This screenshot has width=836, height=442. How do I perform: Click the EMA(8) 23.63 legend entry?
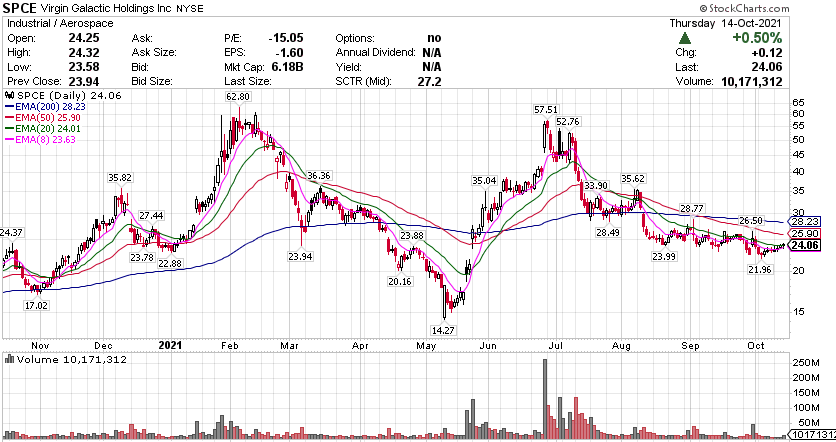[x=41, y=140]
